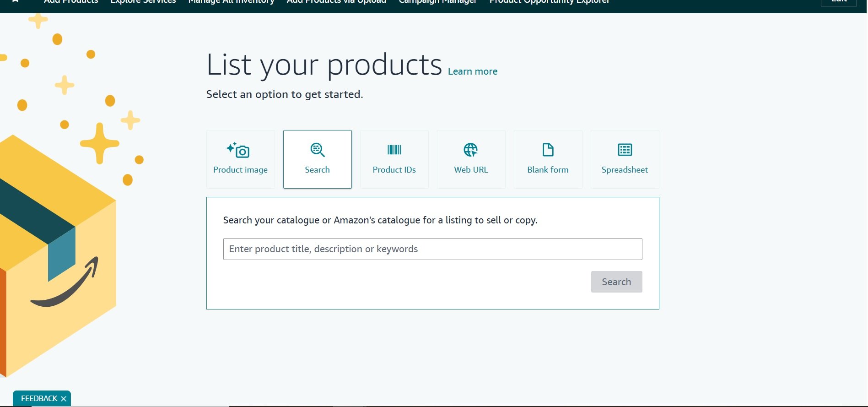Select the Blank form document option
The image size is (868, 407).
point(548,159)
